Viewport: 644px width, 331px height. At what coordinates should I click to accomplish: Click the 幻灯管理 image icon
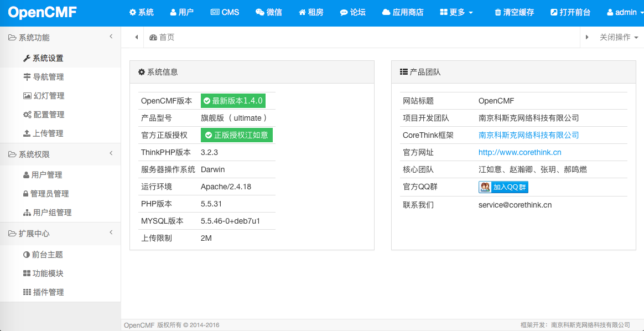point(27,96)
